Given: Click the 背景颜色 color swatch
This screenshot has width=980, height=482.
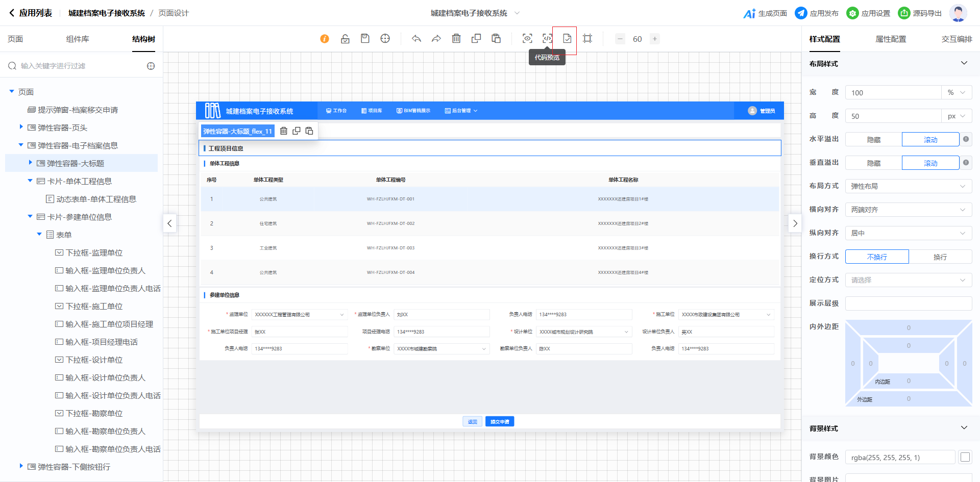Looking at the screenshot, I should pos(965,458).
